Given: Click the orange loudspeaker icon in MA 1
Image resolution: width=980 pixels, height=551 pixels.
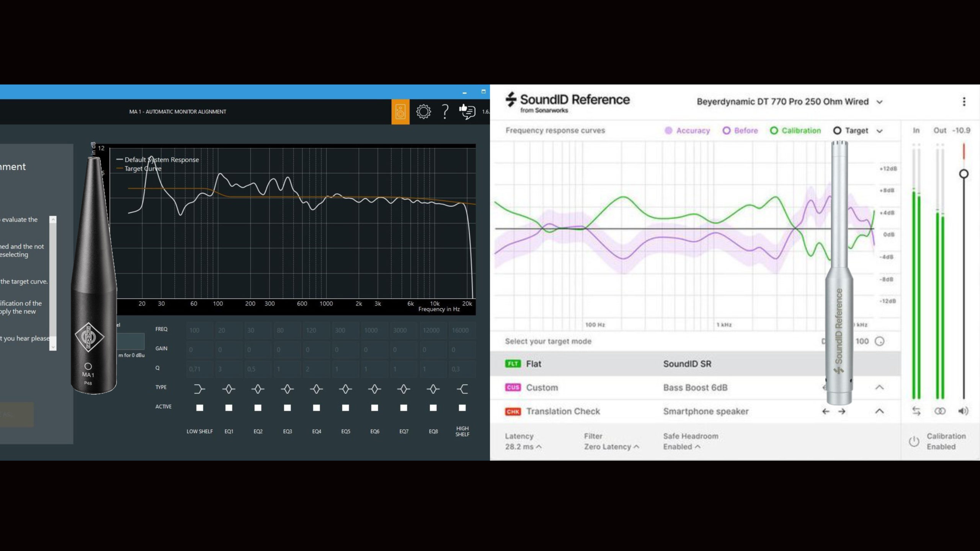Looking at the screenshot, I should tap(400, 112).
